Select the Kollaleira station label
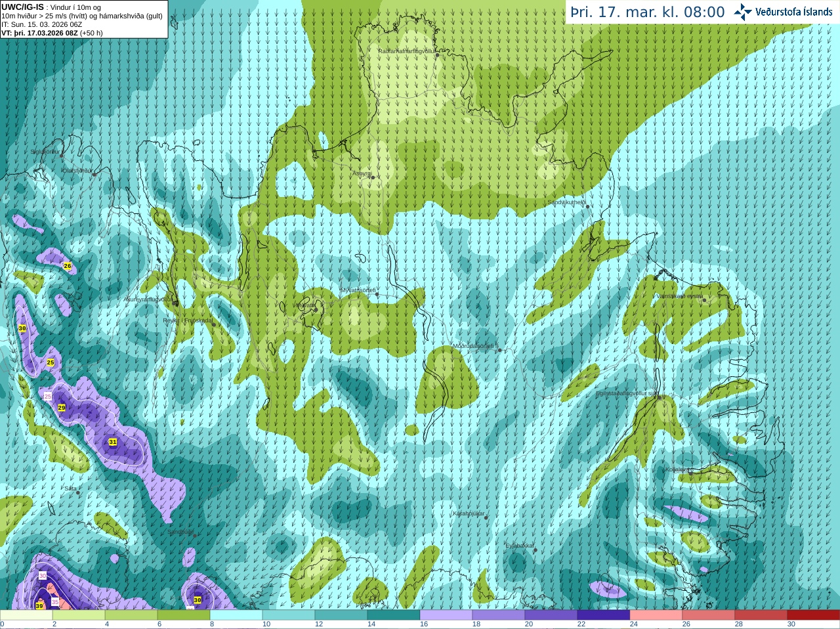Image resolution: width=840 pixels, height=629 pixels. pos(678,469)
